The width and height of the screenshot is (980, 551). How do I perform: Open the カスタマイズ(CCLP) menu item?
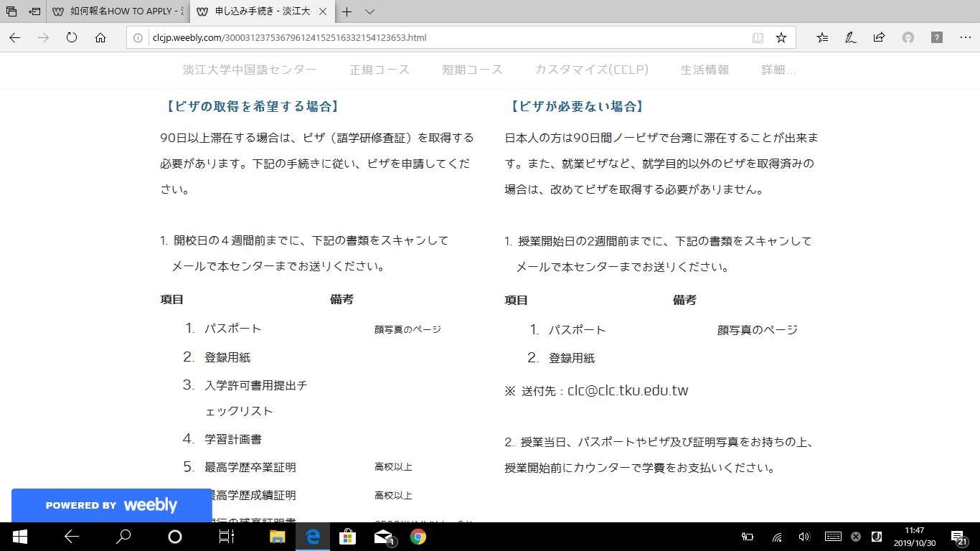[x=592, y=70]
